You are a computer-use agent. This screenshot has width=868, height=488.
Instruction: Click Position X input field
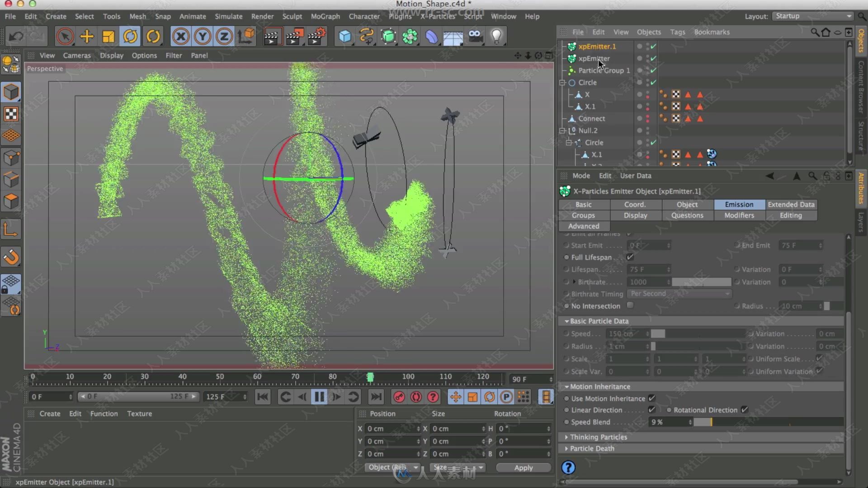392,428
